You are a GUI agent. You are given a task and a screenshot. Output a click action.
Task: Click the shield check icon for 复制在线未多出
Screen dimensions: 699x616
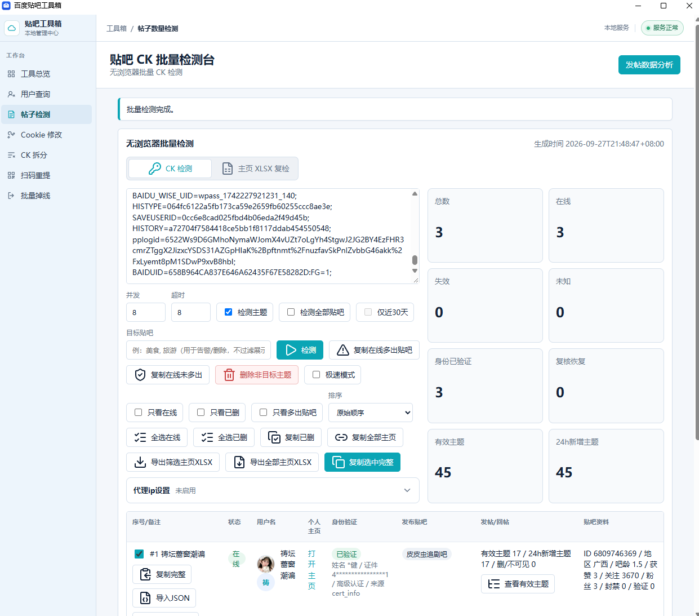140,375
